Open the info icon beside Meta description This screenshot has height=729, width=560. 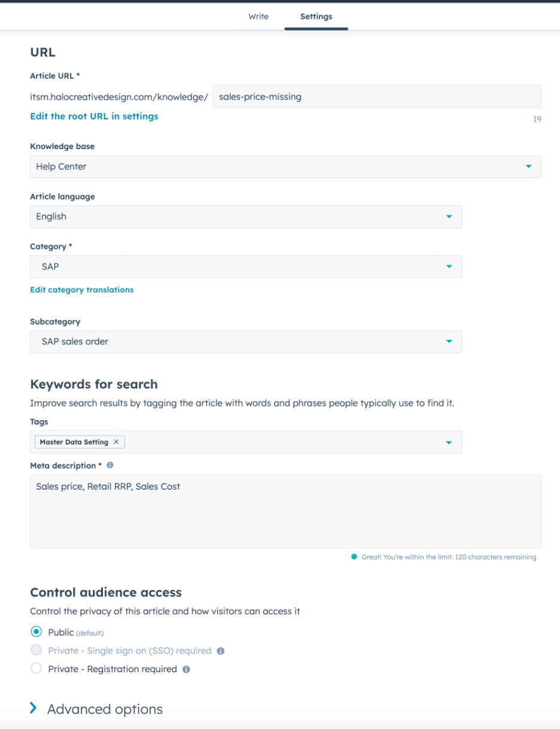coord(110,465)
